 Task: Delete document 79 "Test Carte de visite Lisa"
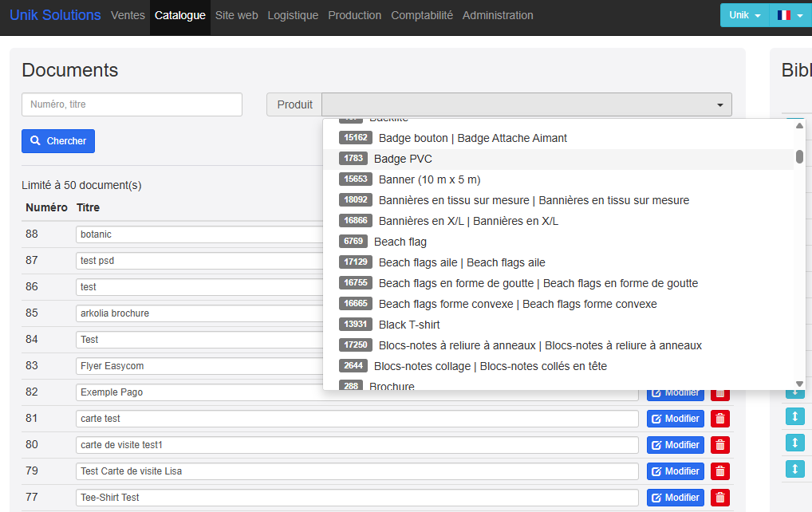[720, 471]
